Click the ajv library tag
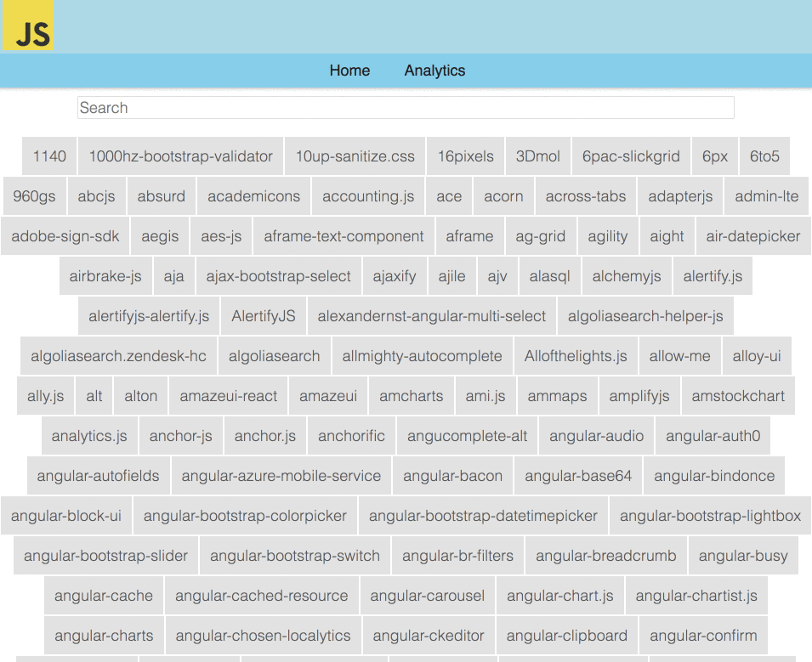The height and width of the screenshot is (662, 812). (x=497, y=276)
